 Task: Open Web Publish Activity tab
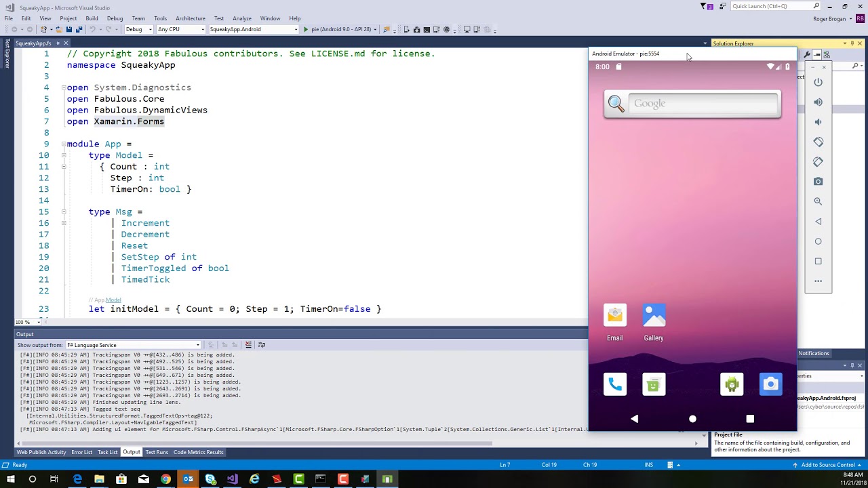[x=41, y=452]
